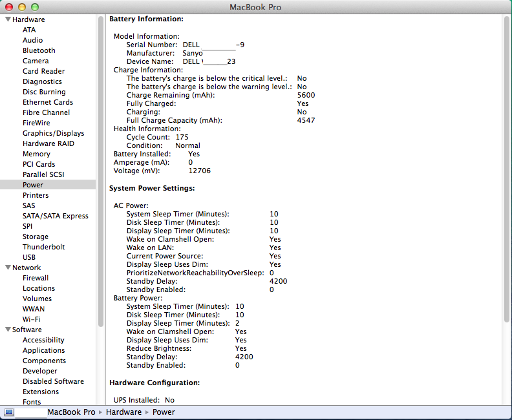Collapse the Hardware section triangle
Screen dimensions: 512x420
click(8, 19)
